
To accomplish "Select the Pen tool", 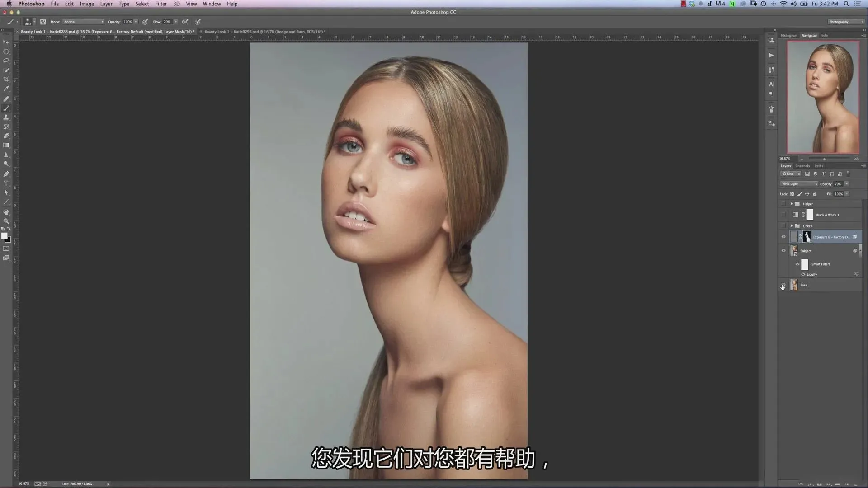I will [x=6, y=174].
